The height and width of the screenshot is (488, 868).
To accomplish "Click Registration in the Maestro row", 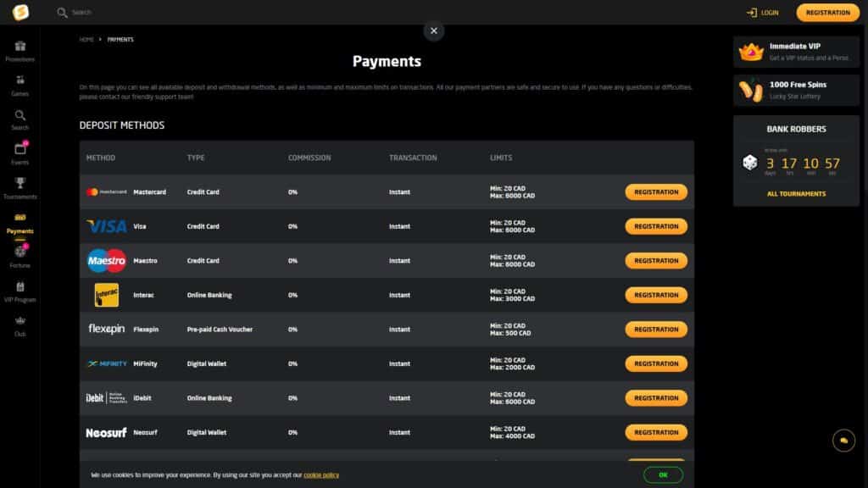I will pyautogui.click(x=656, y=261).
